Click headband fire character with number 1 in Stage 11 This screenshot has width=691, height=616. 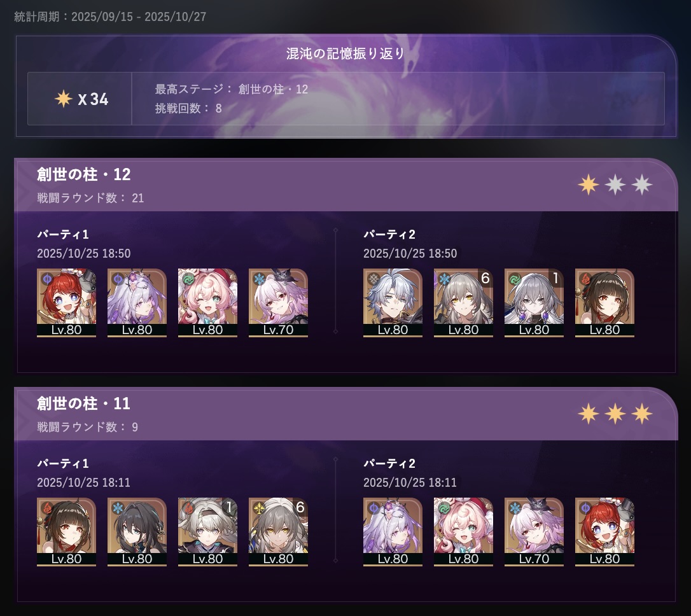207,532
